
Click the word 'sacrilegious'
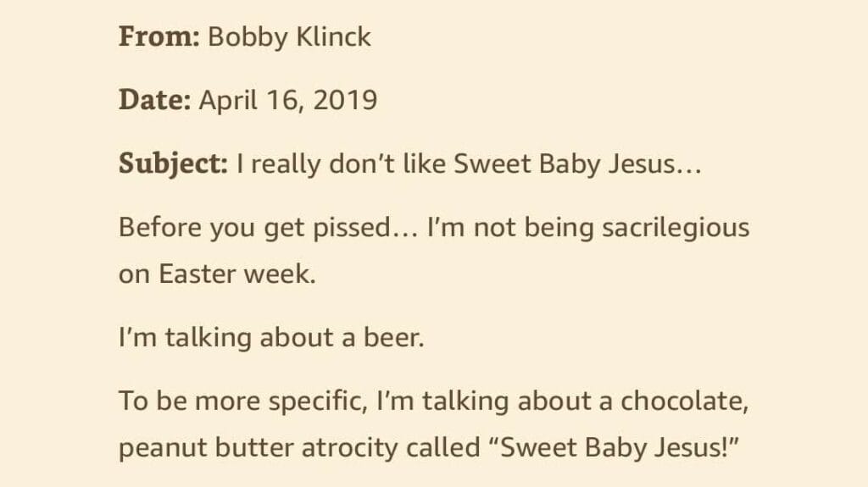pos(676,228)
